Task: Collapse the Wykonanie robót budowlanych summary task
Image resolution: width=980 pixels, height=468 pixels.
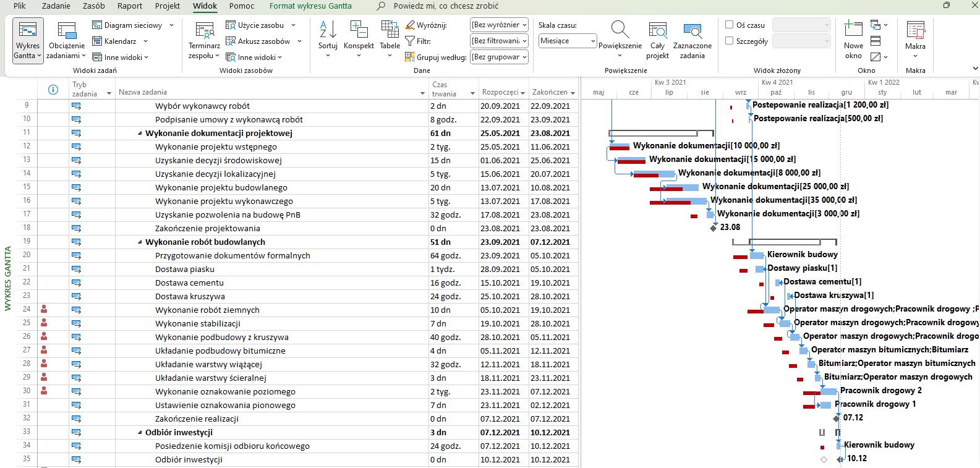Action: point(140,242)
